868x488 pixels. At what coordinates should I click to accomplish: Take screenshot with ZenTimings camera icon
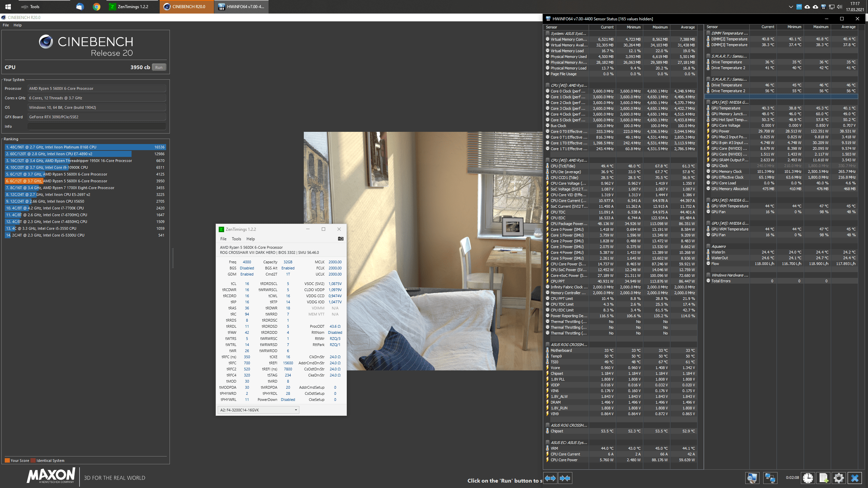tap(340, 239)
